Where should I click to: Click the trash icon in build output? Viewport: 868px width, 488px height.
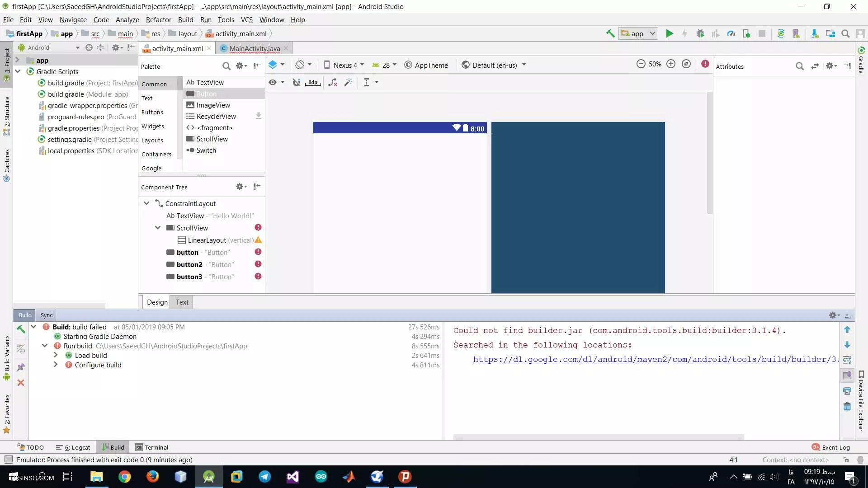[847, 406]
